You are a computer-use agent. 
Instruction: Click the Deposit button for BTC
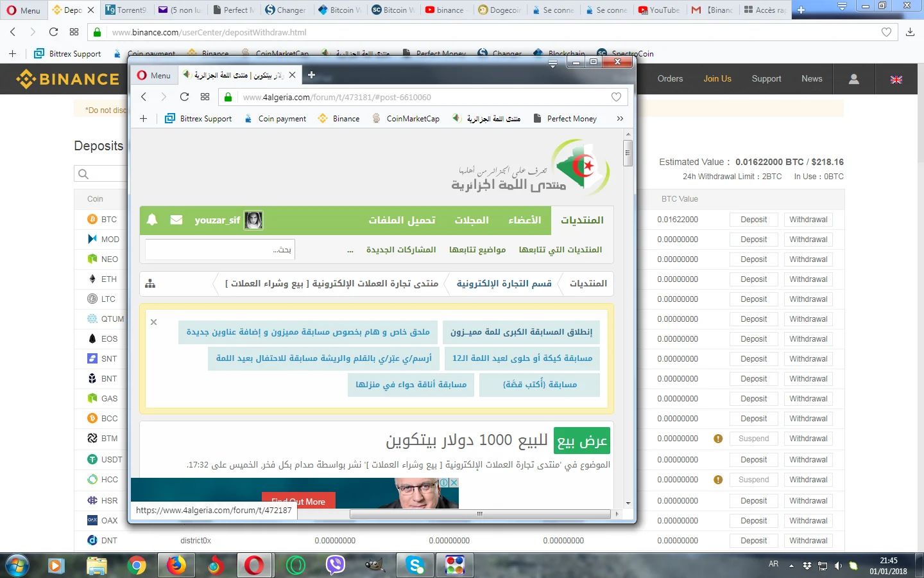click(753, 220)
